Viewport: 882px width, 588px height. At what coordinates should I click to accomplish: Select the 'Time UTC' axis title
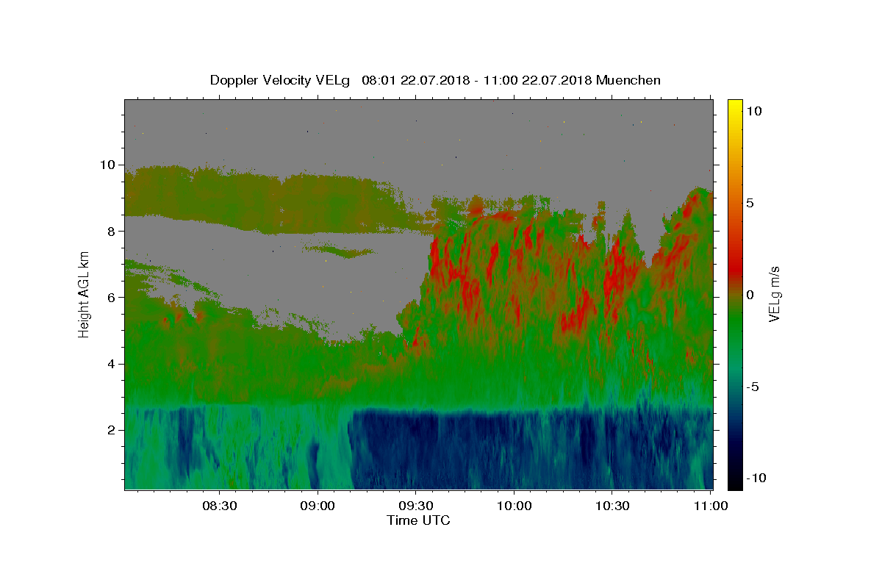418,520
